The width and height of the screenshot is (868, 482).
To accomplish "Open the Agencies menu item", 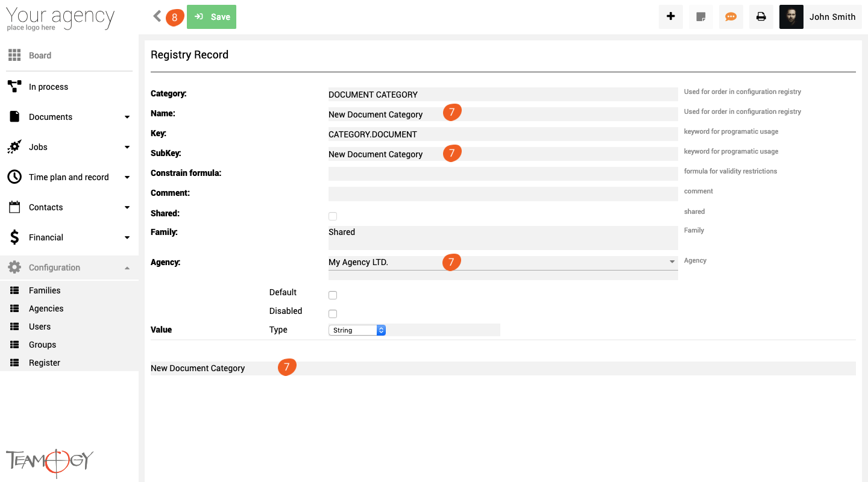I will coord(46,308).
